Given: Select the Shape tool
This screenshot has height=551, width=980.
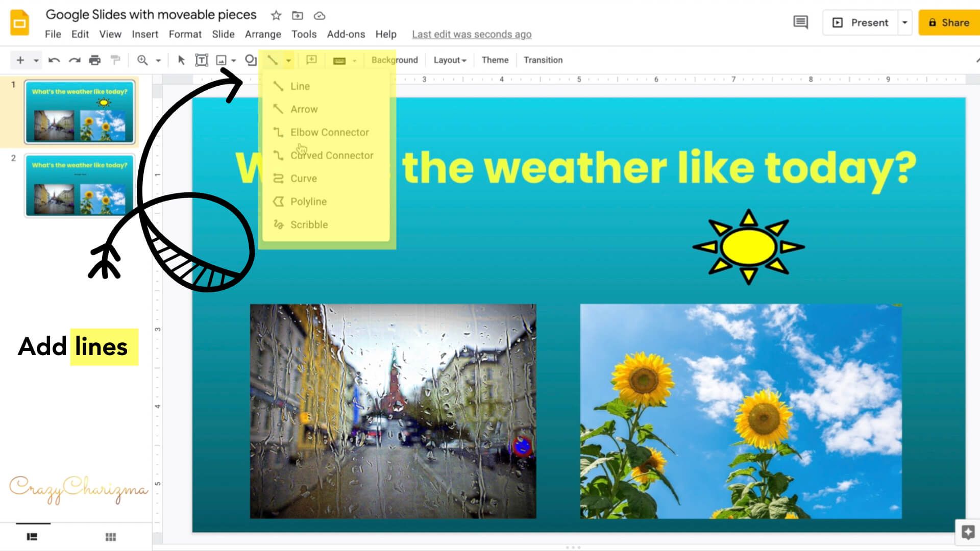Looking at the screenshot, I should (x=250, y=60).
